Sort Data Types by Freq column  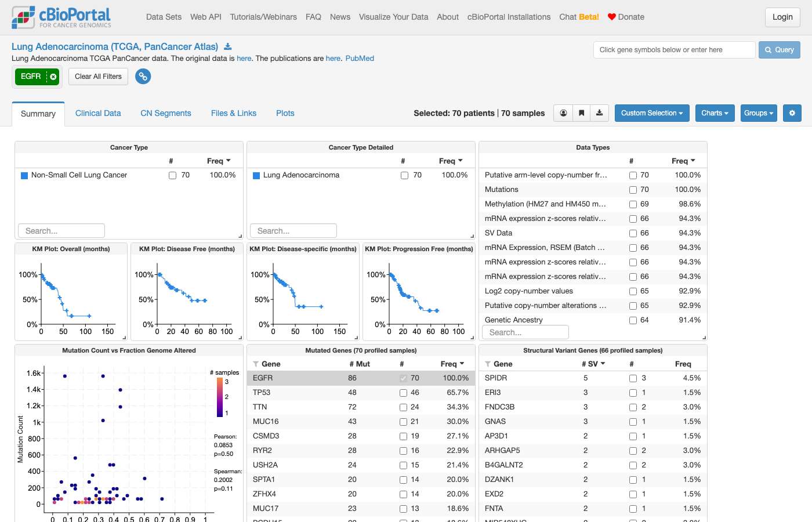683,161
